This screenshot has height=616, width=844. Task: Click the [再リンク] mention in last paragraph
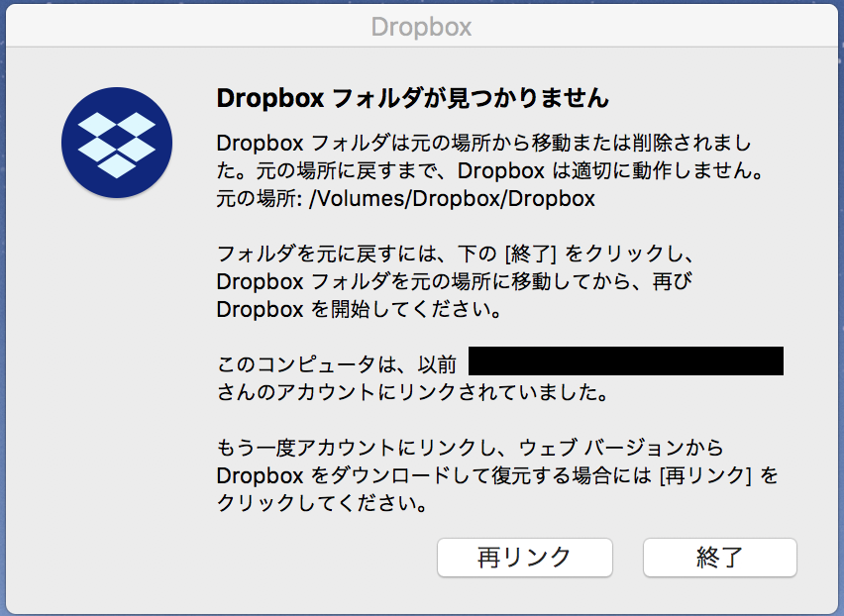705,475
